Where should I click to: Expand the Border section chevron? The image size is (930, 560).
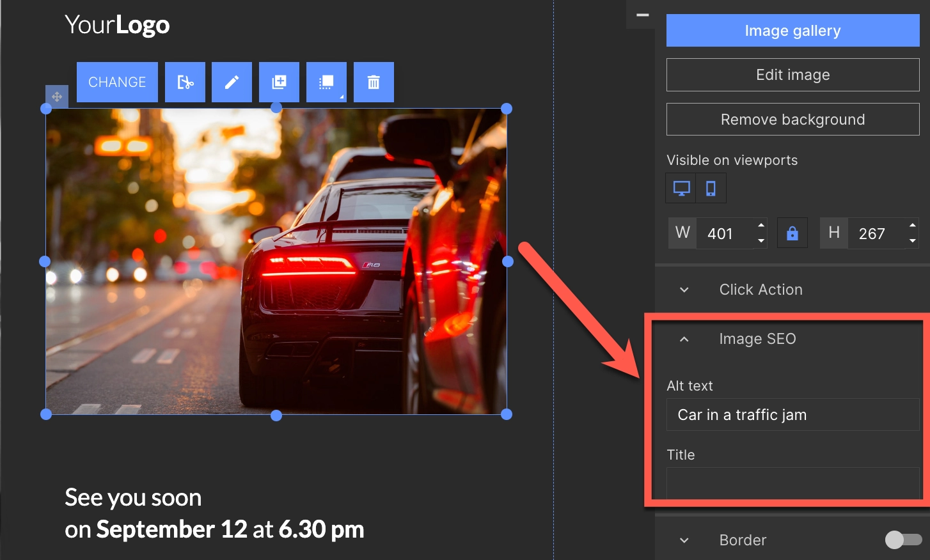pos(684,540)
